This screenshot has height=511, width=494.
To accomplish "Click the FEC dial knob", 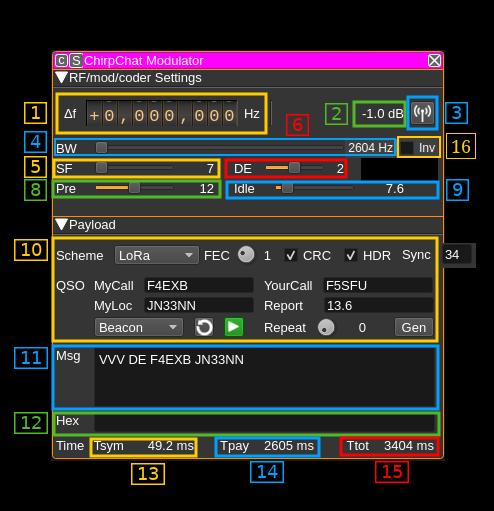I will click(x=246, y=255).
